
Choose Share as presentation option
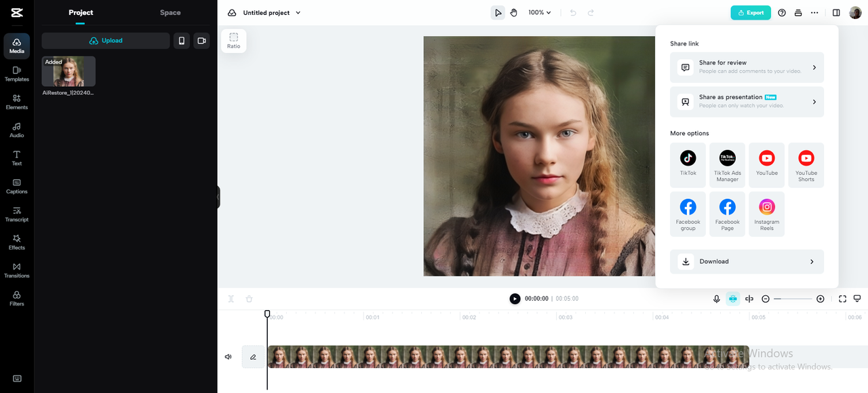tap(747, 102)
